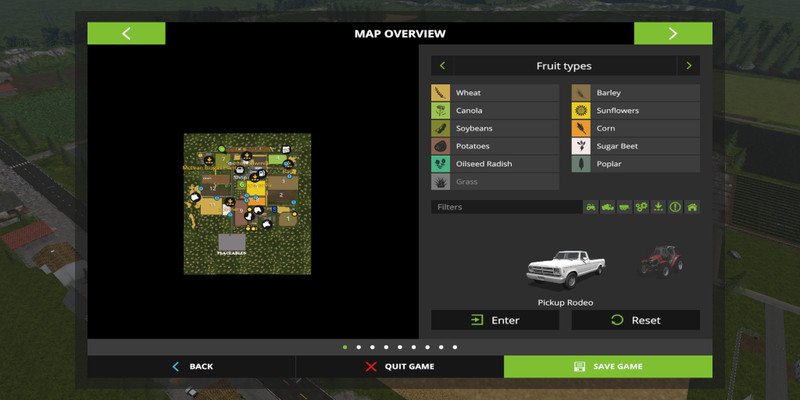The image size is (800, 400).
Task: Toggle the tractor vehicles filter icon
Action: (x=591, y=207)
